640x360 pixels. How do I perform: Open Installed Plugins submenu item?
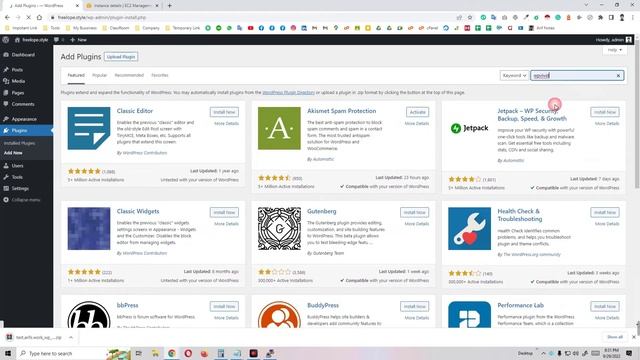19,143
